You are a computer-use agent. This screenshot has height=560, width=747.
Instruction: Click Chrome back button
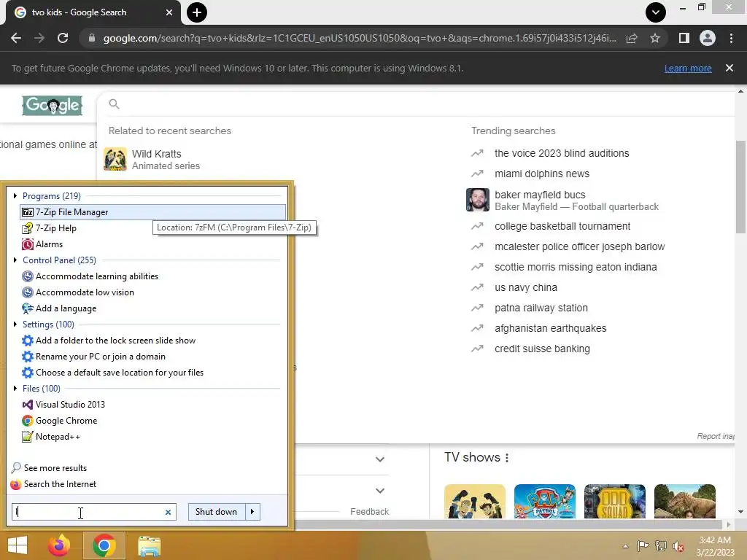[16, 38]
